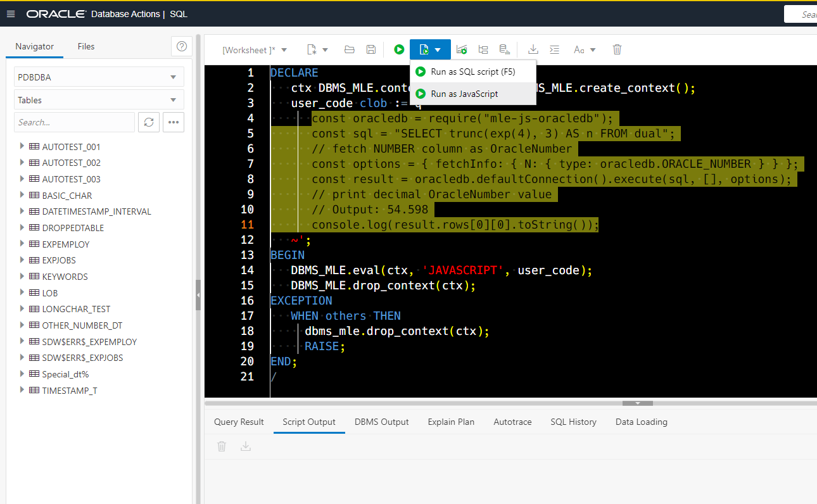Select the EXPEMPLOY table
This screenshot has height=504, width=817.
pyautogui.click(x=66, y=244)
